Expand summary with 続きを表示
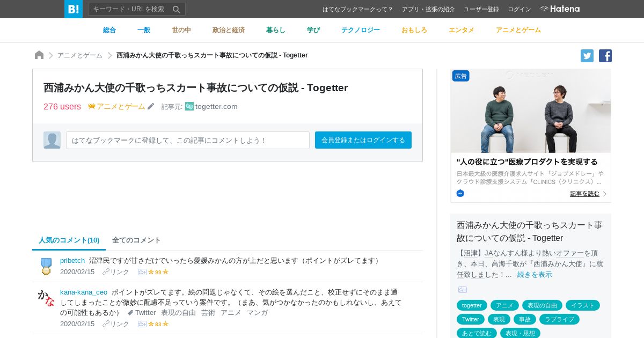The image size is (644, 338). point(535,274)
